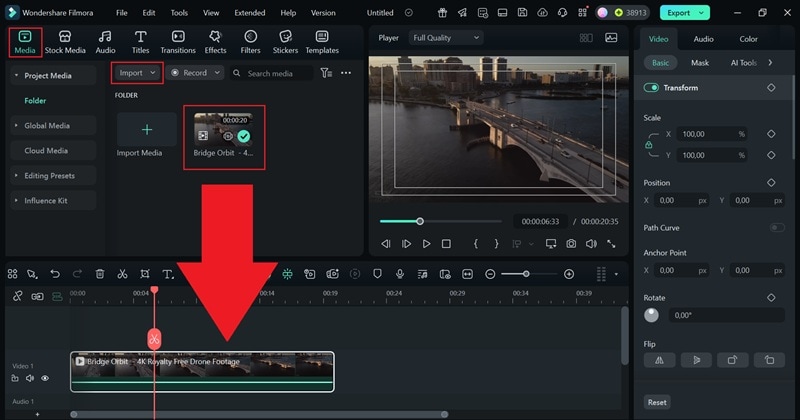Open the Stock Media tab
The image size is (800, 420).
[65, 42]
